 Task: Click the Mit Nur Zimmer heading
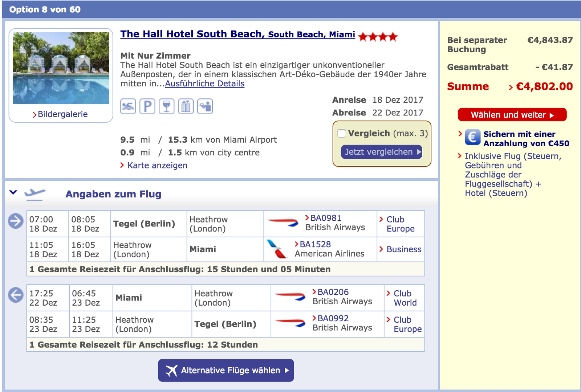155,56
